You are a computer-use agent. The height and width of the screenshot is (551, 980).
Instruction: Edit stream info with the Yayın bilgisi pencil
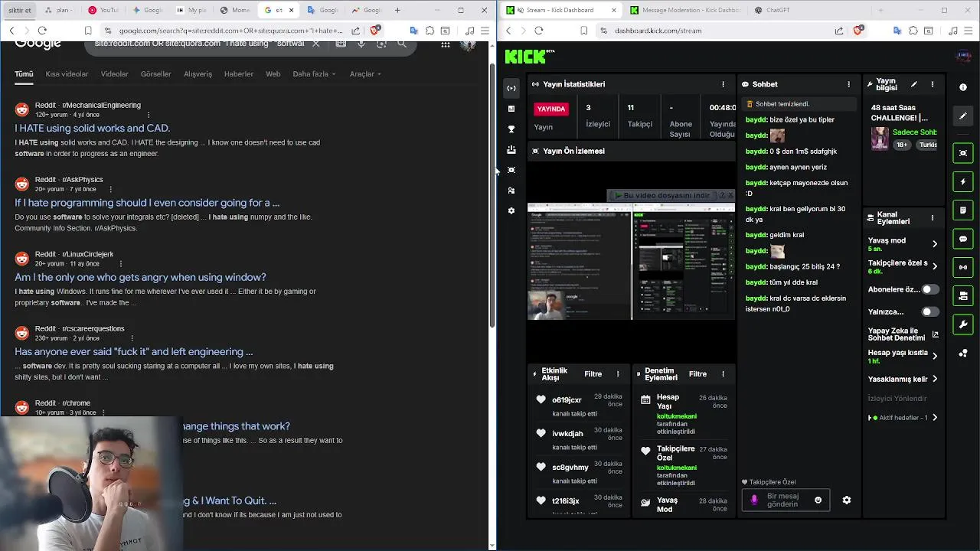click(913, 84)
